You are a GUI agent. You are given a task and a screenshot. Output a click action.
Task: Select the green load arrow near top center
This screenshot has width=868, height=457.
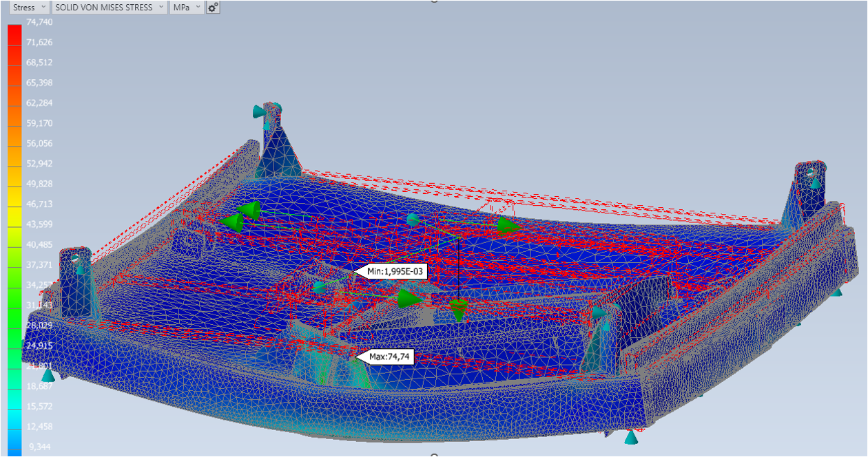coord(508,226)
